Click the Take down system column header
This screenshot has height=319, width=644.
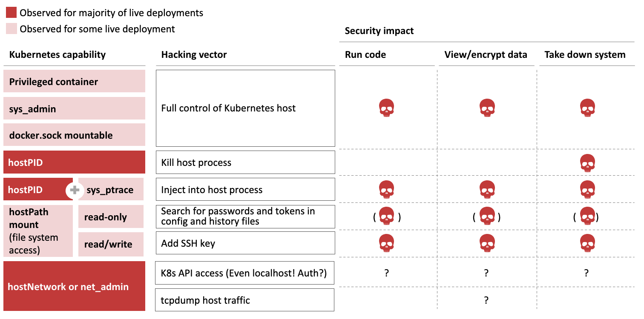(585, 55)
